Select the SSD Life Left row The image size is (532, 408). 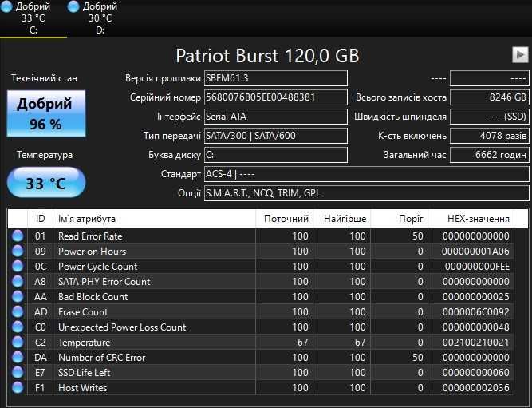[261, 372]
